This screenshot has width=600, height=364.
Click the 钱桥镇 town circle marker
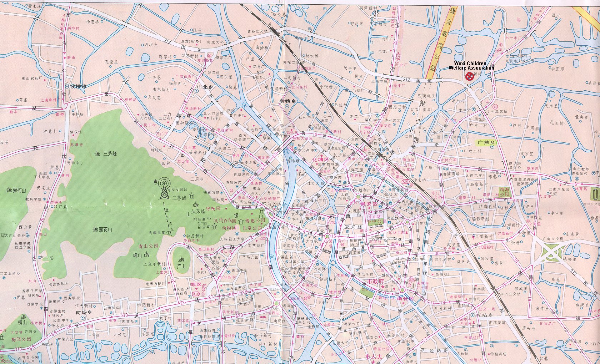tap(67, 86)
